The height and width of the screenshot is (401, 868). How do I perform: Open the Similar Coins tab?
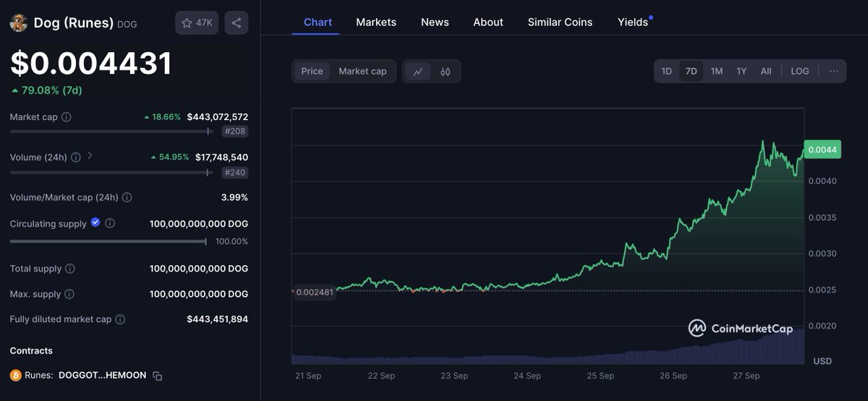560,22
